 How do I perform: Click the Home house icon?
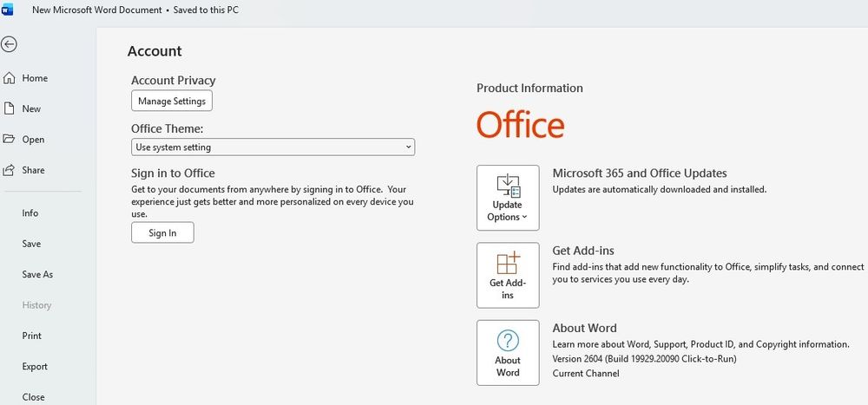[9, 78]
